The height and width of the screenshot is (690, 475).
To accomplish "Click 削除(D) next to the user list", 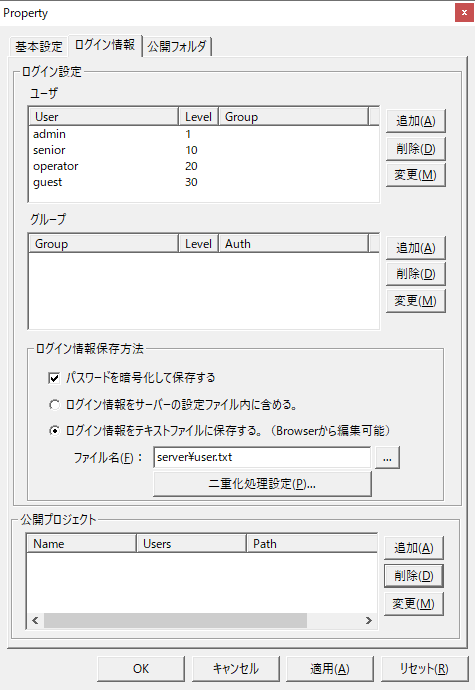I will tap(416, 148).
